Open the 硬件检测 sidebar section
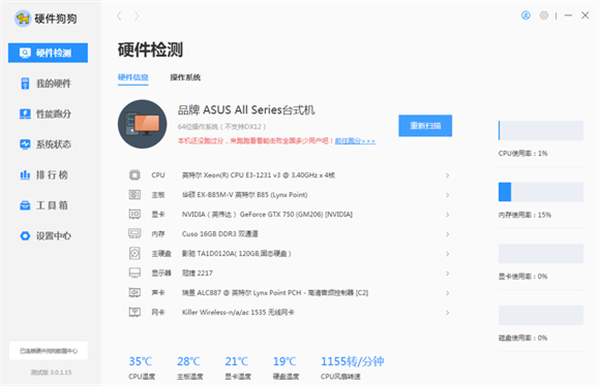600x386 pixels. [x=48, y=53]
